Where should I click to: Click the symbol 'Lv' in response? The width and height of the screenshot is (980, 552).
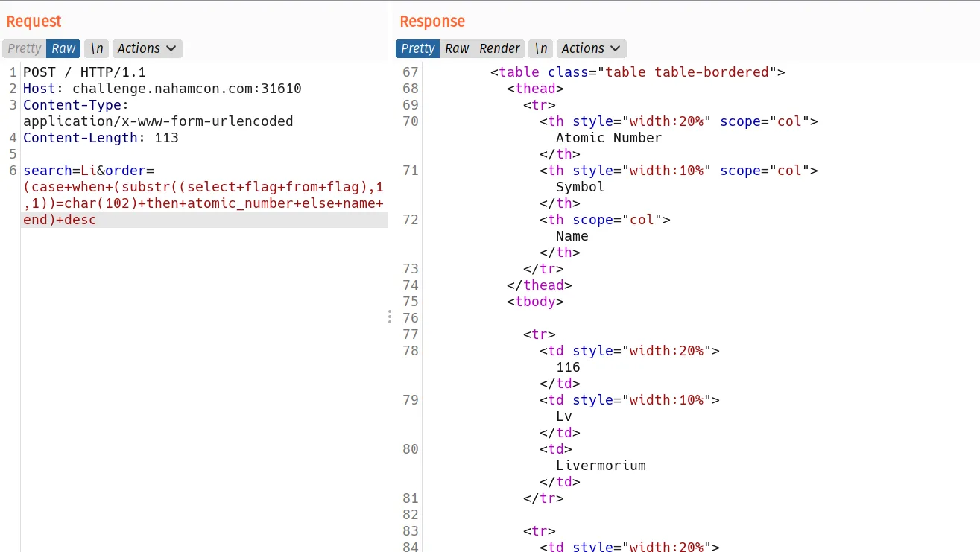pos(564,416)
